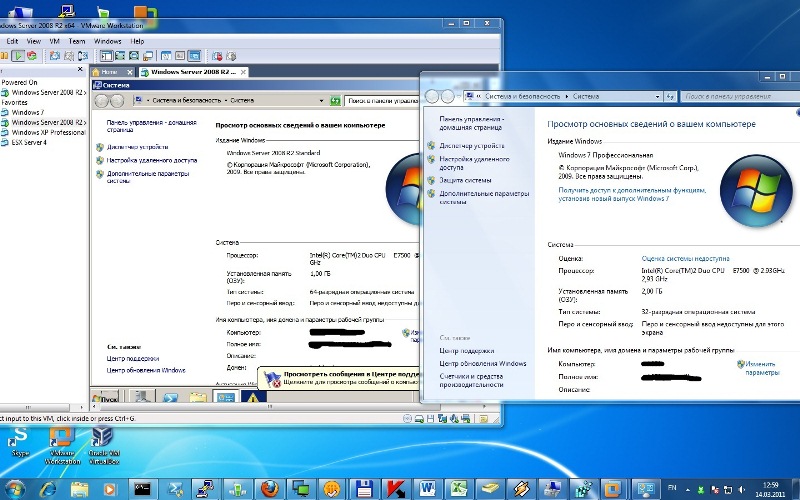Click the Windows Start orb
The width and height of the screenshot is (800, 500).
(17, 487)
